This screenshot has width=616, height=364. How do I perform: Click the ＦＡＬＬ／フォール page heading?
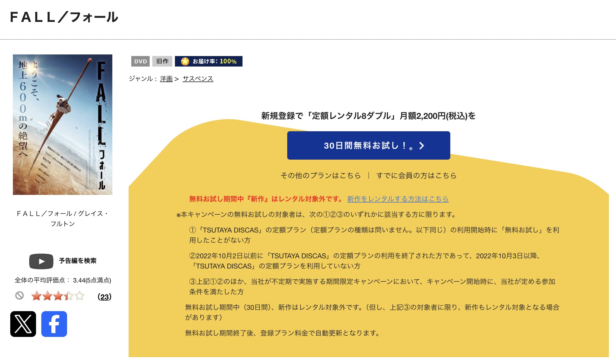pos(64,17)
